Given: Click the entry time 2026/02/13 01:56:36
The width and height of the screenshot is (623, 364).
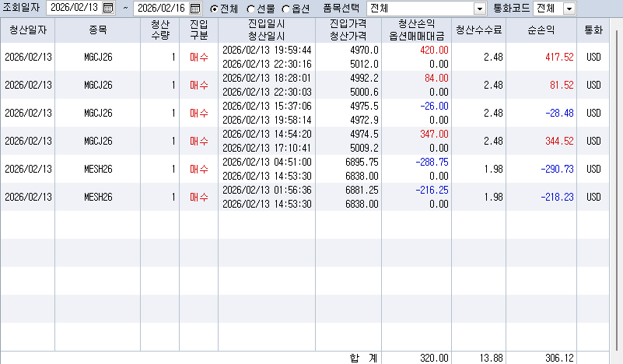Looking at the screenshot, I should pos(267,190).
